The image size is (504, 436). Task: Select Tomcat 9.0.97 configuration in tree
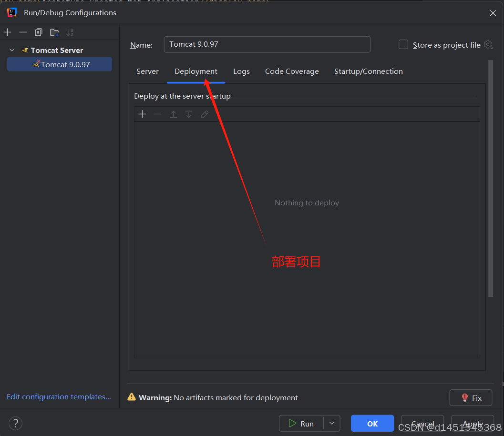[60, 64]
